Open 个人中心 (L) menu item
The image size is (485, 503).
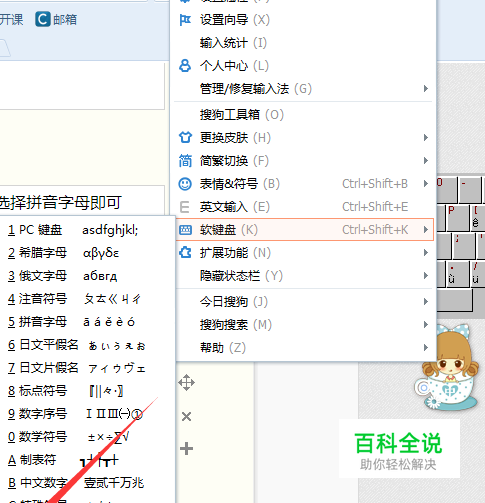click(303, 66)
